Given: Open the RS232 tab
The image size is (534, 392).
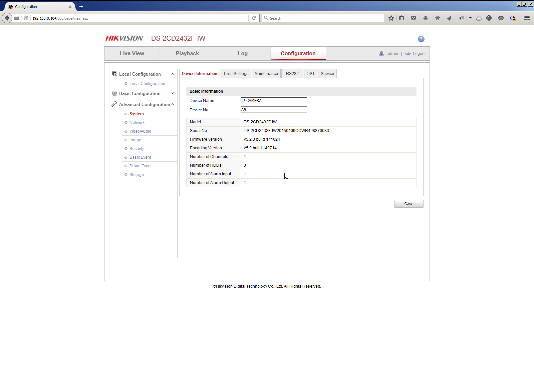Looking at the screenshot, I should pos(292,74).
